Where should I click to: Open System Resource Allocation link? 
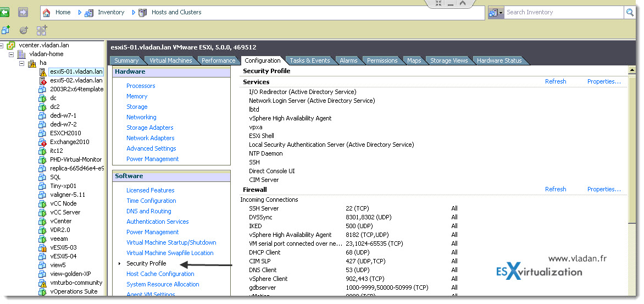coord(163,284)
